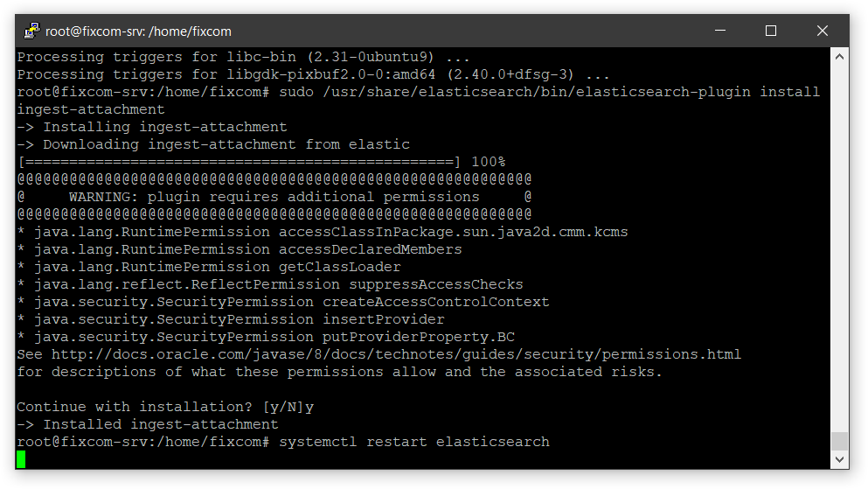868x489 pixels.
Task: Click the accessClassInPackage.sun.java2d.cmm.kcms permission line
Action: [x=323, y=232]
